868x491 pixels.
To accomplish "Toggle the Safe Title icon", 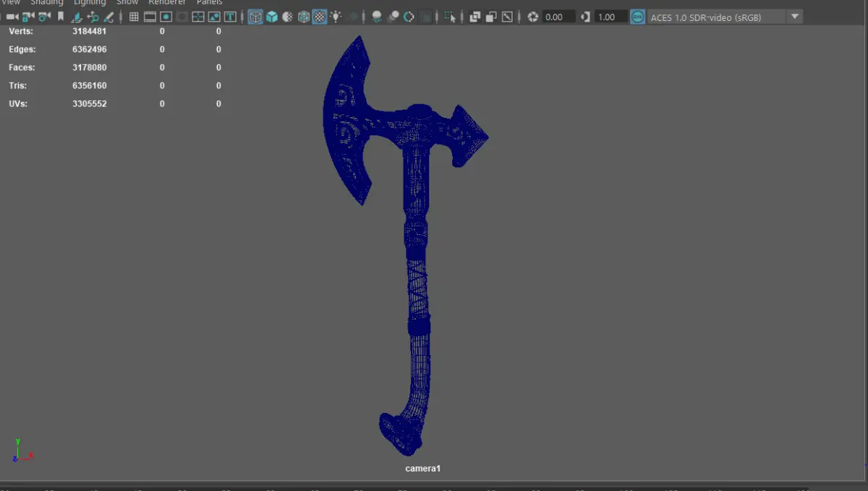I will coord(230,17).
